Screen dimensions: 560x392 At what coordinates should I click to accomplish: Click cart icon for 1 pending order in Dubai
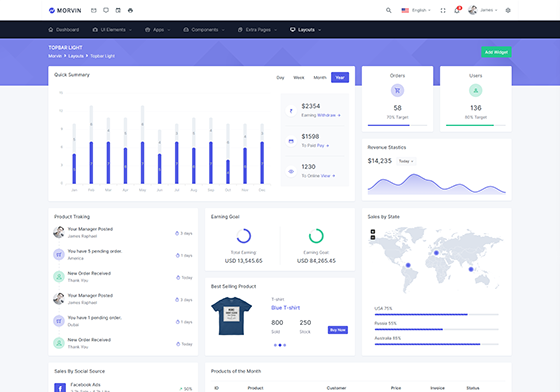coord(59,321)
